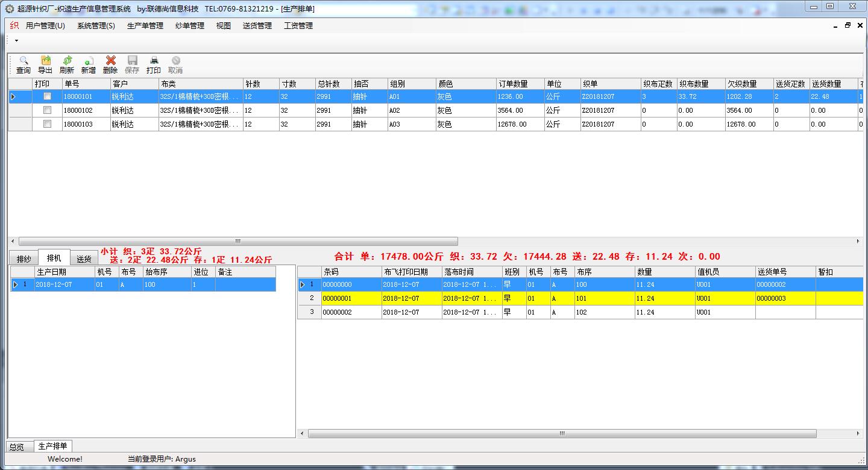868x470 pixels.
Task: Click the lower-right grid scroll-right arrow
Action: pyautogui.click(x=858, y=433)
